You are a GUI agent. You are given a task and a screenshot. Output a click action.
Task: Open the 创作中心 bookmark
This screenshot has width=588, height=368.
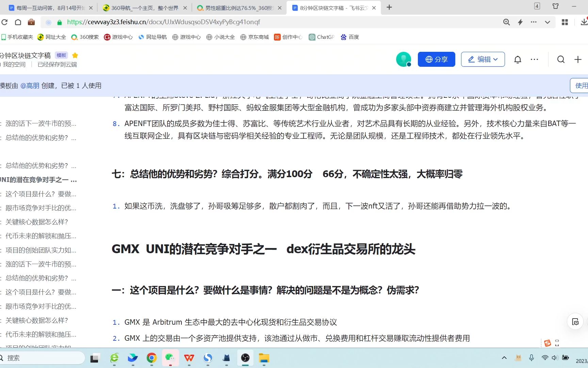tap(288, 37)
